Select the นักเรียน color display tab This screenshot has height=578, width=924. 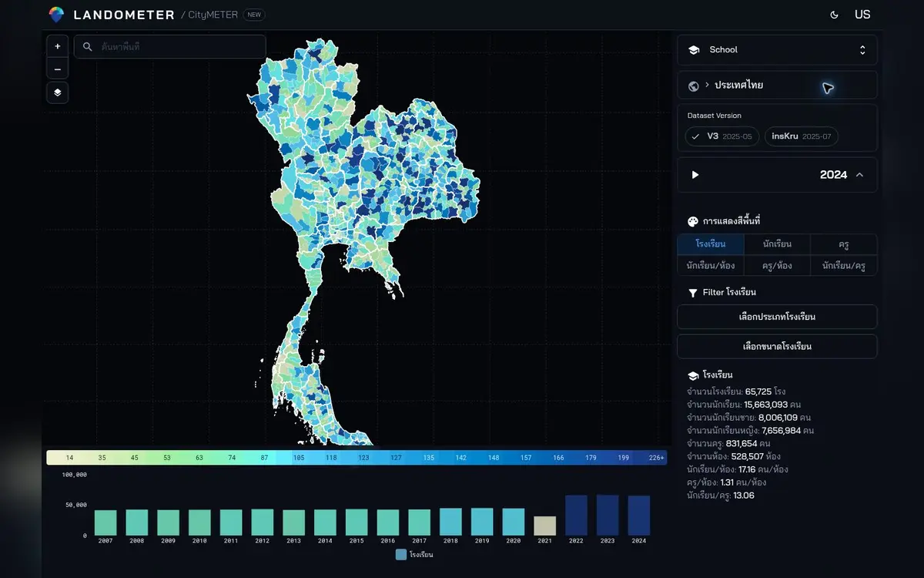point(777,244)
